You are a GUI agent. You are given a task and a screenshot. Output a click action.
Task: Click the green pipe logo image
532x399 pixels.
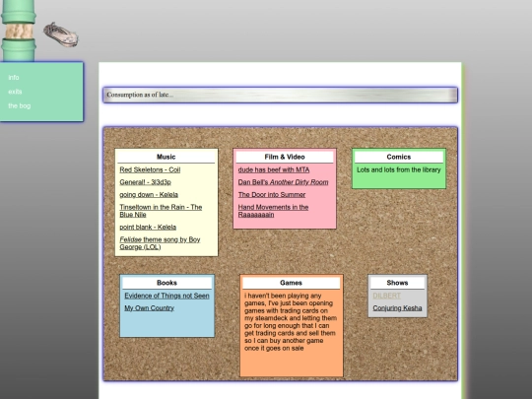[x=19, y=31]
